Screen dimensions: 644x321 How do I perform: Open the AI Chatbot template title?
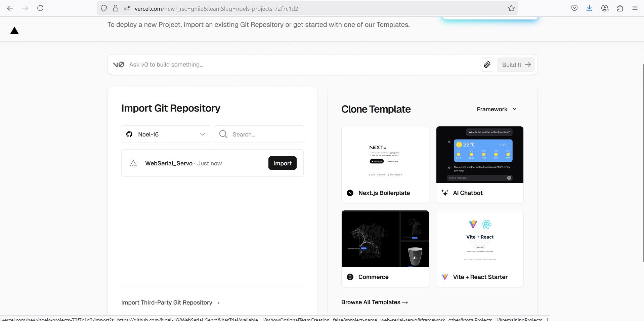coord(468,193)
